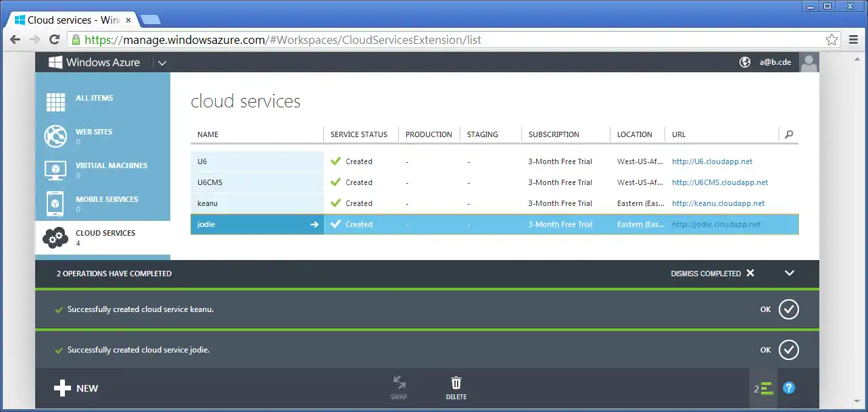The image size is (868, 412).
Task: Sort by PRODUCTION column header
Action: (x=429, y=134)
